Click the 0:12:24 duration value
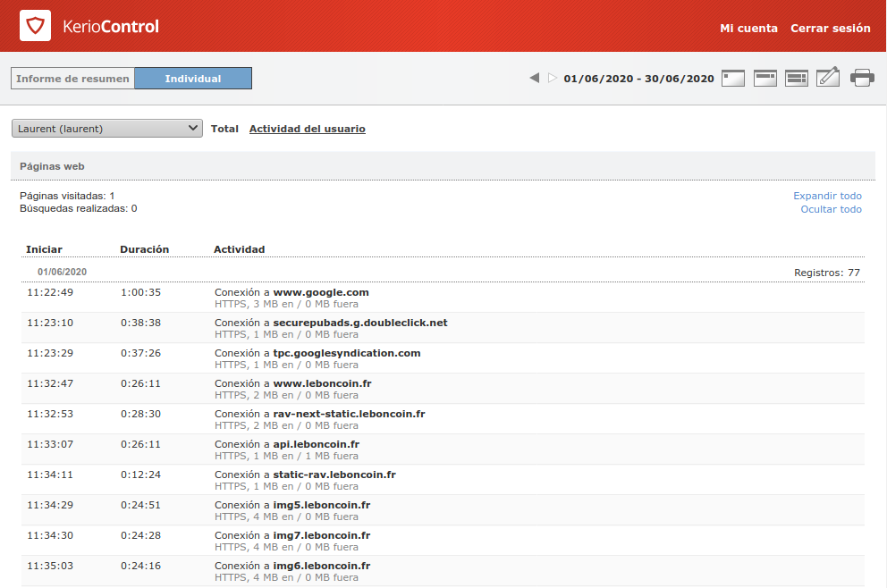The width and height of the screenshot is (887, 588). point(141,475)
